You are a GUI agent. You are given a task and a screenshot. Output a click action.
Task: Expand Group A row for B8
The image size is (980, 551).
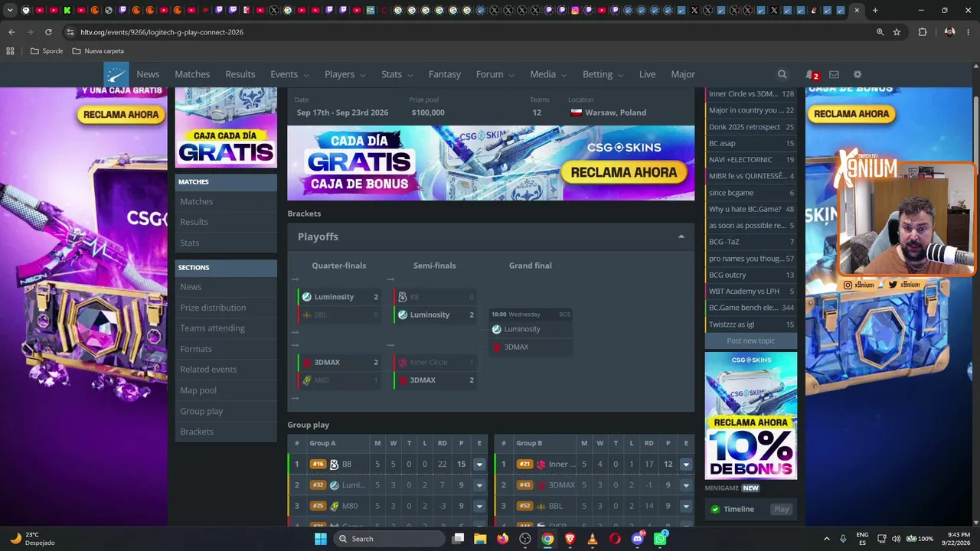(479, 465)
